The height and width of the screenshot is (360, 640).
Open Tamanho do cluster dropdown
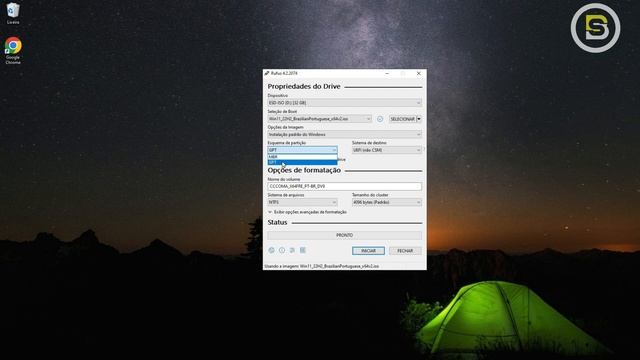click(x=387, y=202)
